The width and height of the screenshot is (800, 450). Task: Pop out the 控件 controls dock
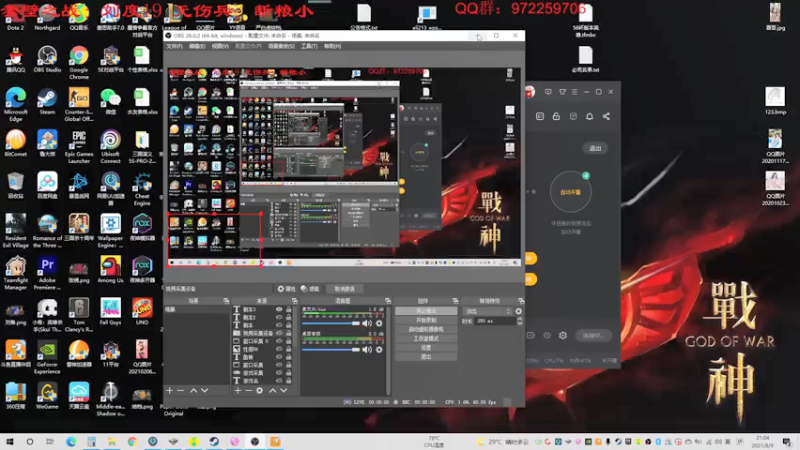pyautogui.click(x=455, y=301)
